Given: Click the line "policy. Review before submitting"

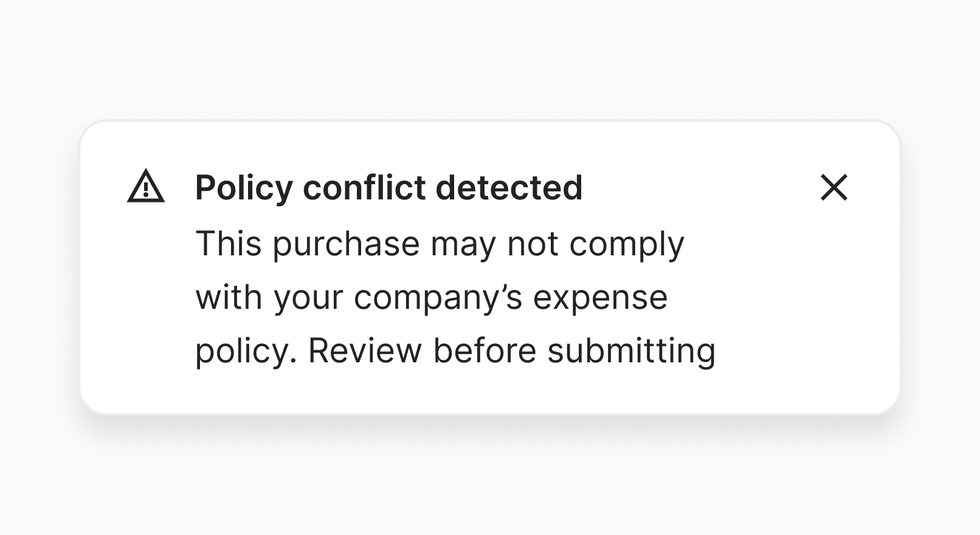Looking at the screenshot, I should [455, 351].
